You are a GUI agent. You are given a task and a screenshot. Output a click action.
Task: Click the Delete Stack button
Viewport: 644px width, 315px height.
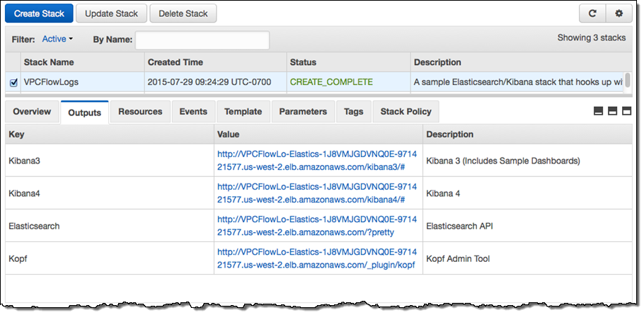pyautogui.click(x=183, y=13)
